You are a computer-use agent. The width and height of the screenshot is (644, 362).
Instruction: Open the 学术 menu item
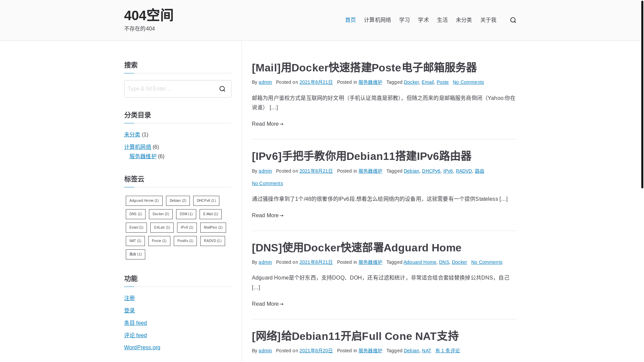(423, 20)
